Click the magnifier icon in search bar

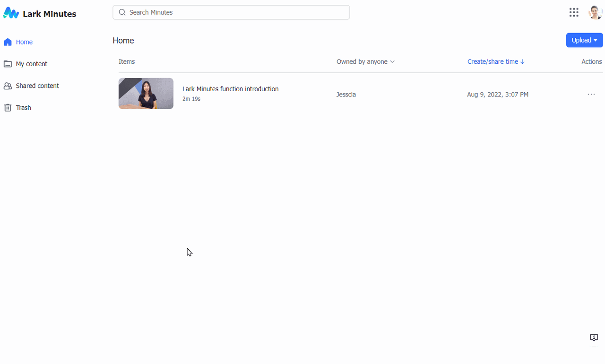[122, 12]
